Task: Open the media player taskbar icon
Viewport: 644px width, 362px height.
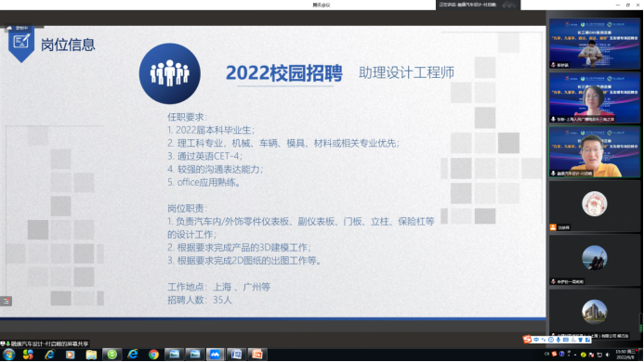Action: click(70, 355)
